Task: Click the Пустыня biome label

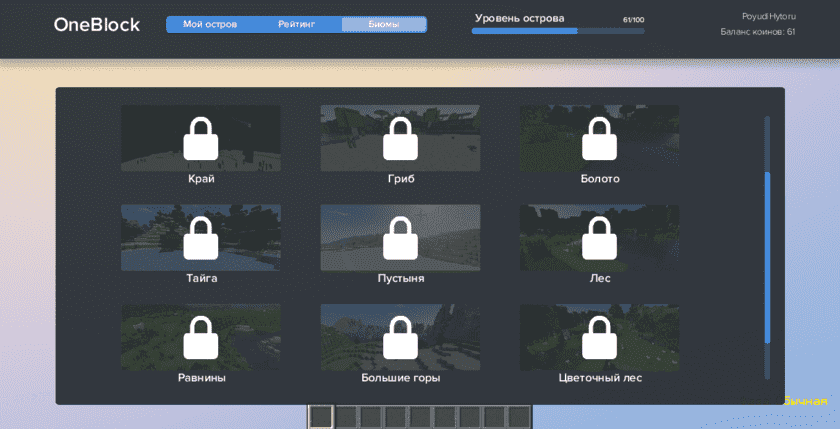Action: coord(400,278)
